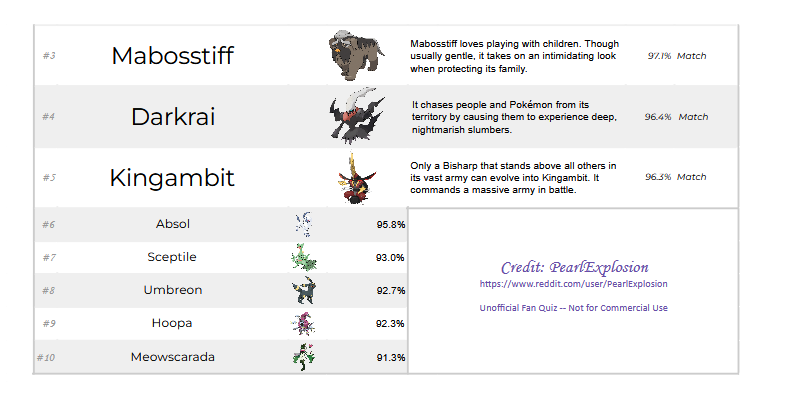Click the Sceptile name in row #7
This screenshot has height=403, width=795.
(172, 258)
